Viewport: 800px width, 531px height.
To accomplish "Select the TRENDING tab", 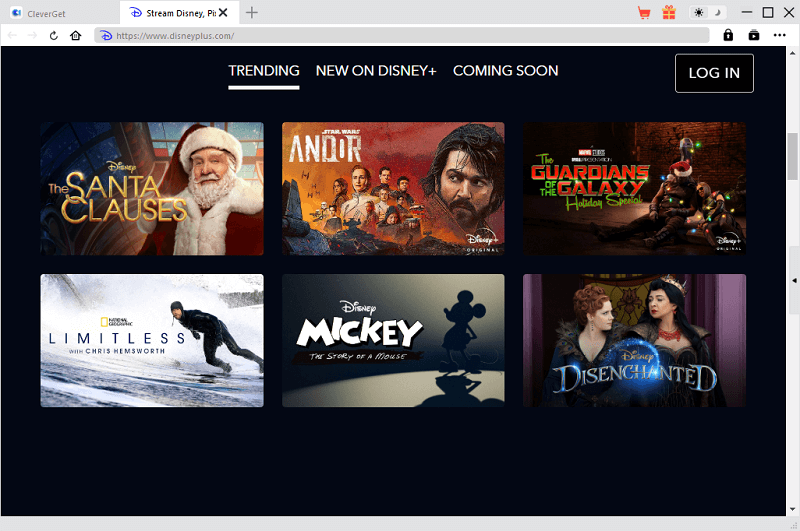I will click(264, 71).
